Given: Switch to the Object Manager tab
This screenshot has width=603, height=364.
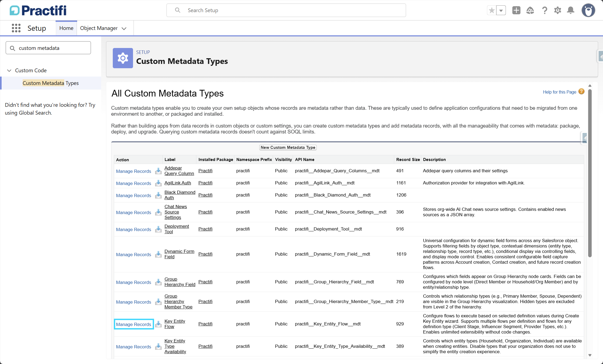Looking at the screenshot, I should (99, 28).
